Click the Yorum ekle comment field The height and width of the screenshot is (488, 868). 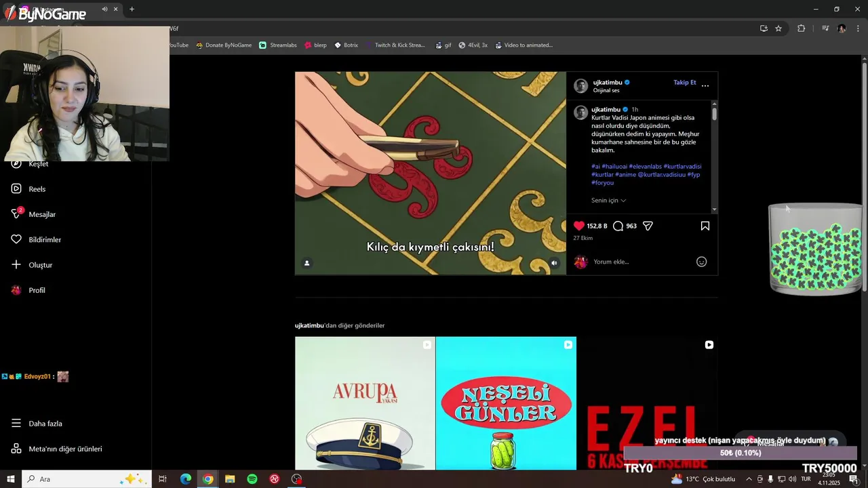[x=641, y=262]
